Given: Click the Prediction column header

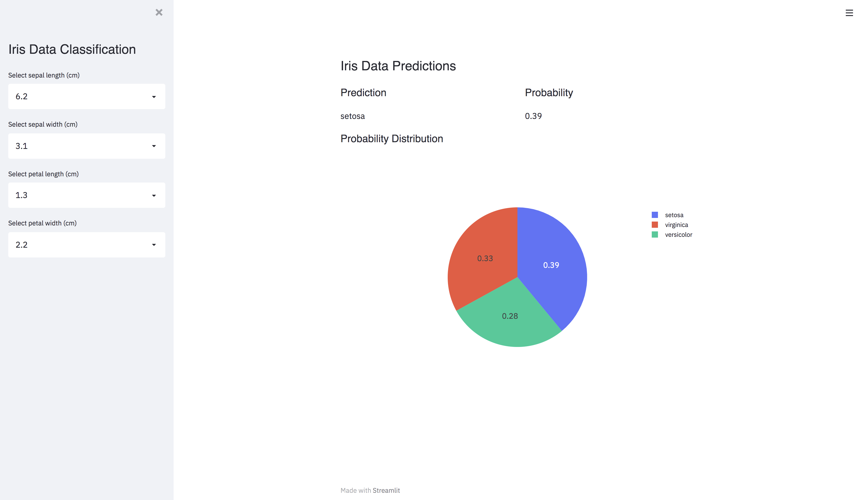Looking at the screenshot, I should click(363, 93).
